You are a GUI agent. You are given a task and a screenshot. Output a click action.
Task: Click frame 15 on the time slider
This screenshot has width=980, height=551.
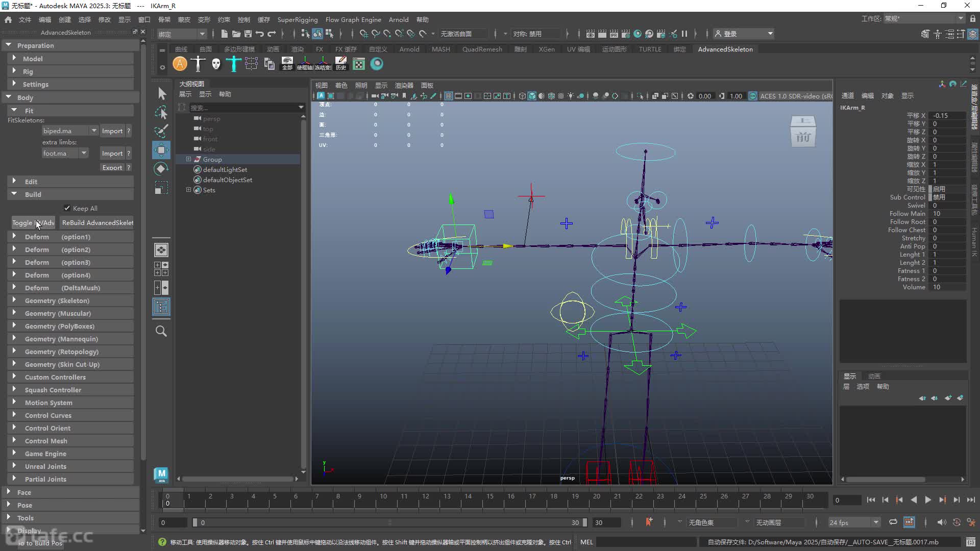point(489,499)
